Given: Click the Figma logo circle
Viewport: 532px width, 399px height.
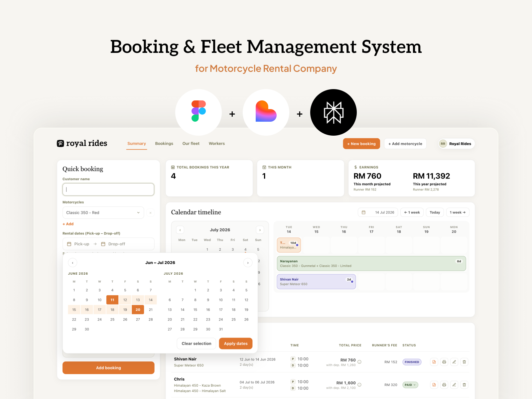Looking at the screenshot, I should click(x=199, y=112).
